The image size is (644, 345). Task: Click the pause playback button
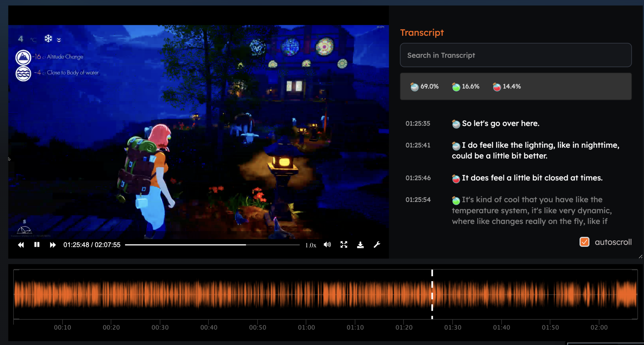pyautogui.click(x=36, y=244)
